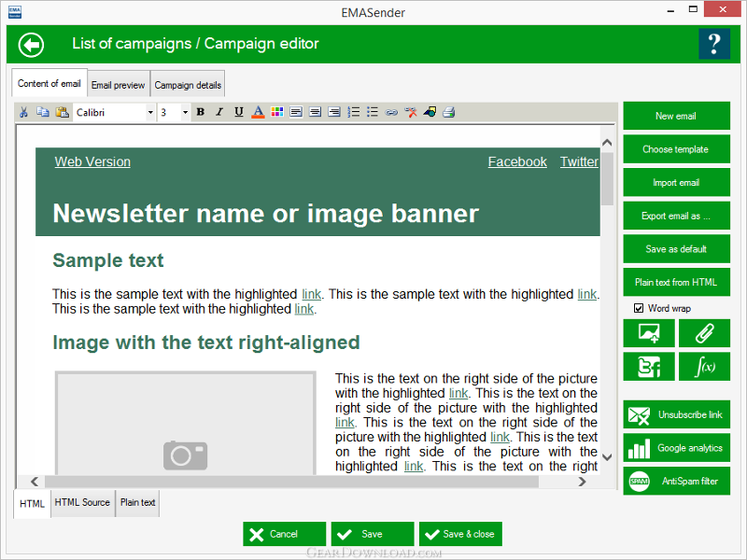Click the Twitter/Facebook social button
The width and height of the screenshot is (747, 560).
[649, 367]
